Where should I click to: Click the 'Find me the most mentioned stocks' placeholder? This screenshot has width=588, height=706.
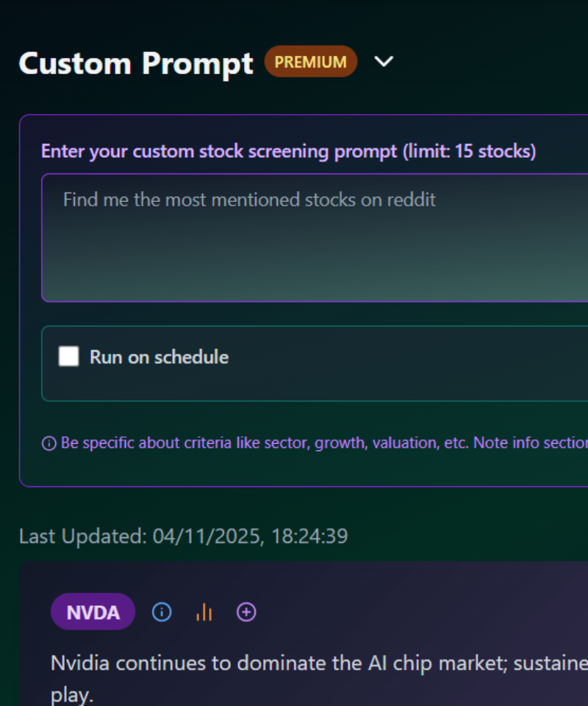tap(249, 200)
